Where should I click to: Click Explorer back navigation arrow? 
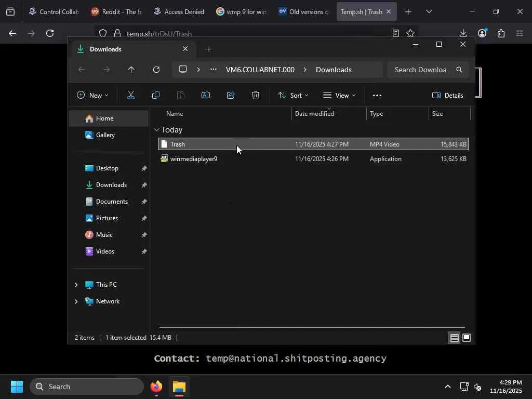(x=82, y=70)
